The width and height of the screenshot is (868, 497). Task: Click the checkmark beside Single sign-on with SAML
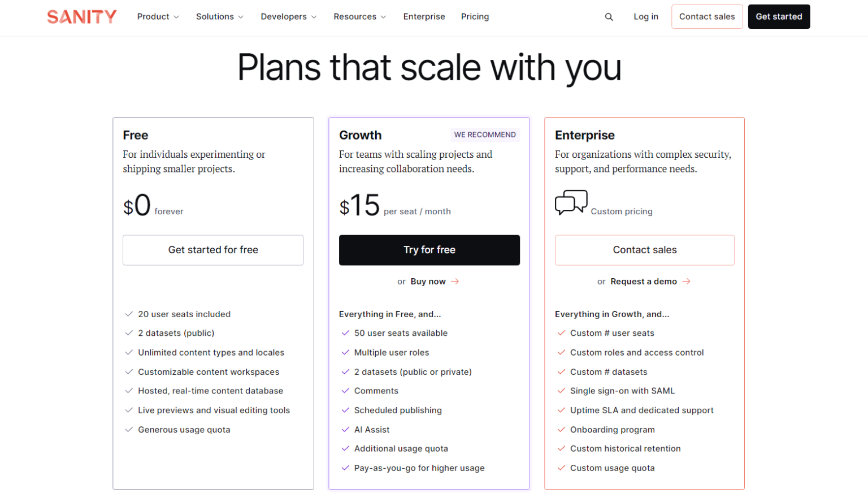pos(561,390)
